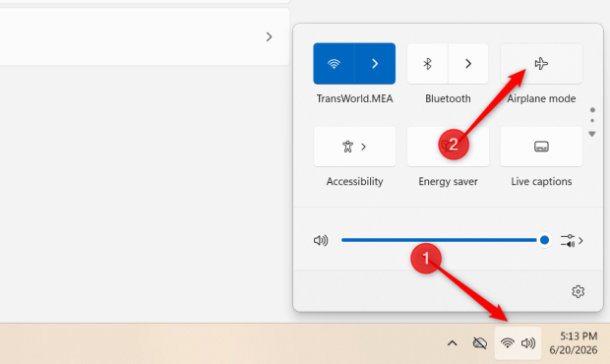Toggle the Wi-Fi connection button
This screenshot has height=364, width=610.
pos(334,63)
